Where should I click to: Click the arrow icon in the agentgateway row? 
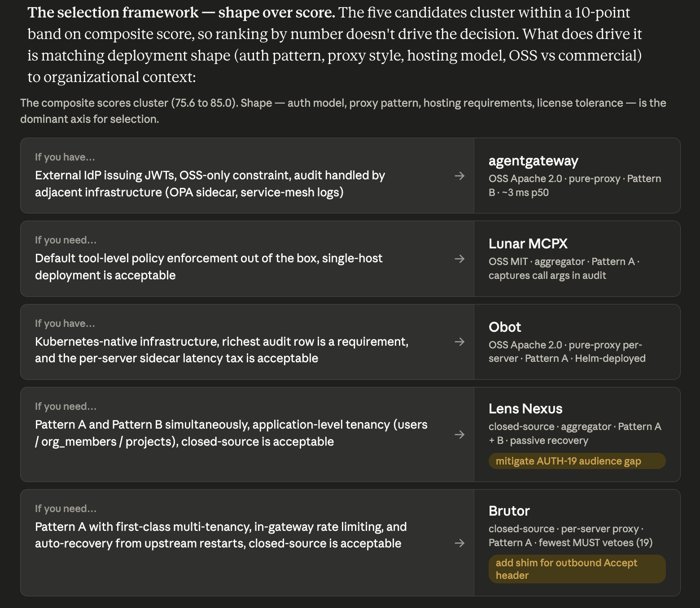pyautogui.click(x=459, y=176)
